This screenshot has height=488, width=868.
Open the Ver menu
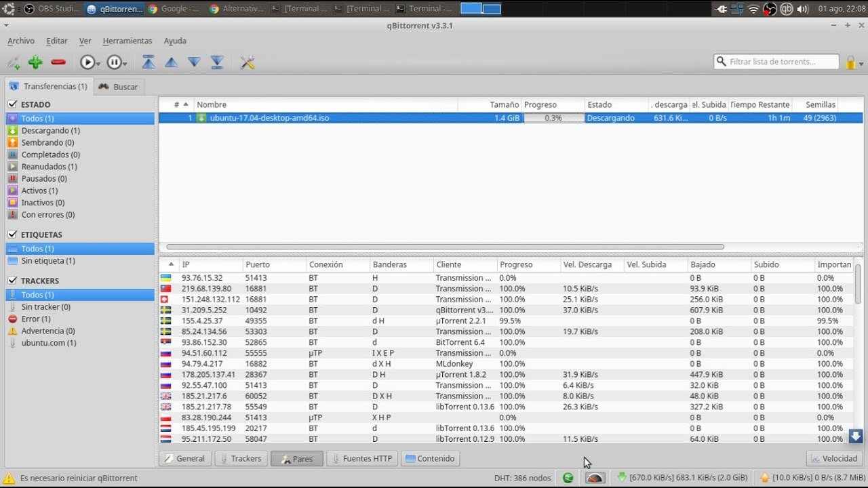pos(85,41)
